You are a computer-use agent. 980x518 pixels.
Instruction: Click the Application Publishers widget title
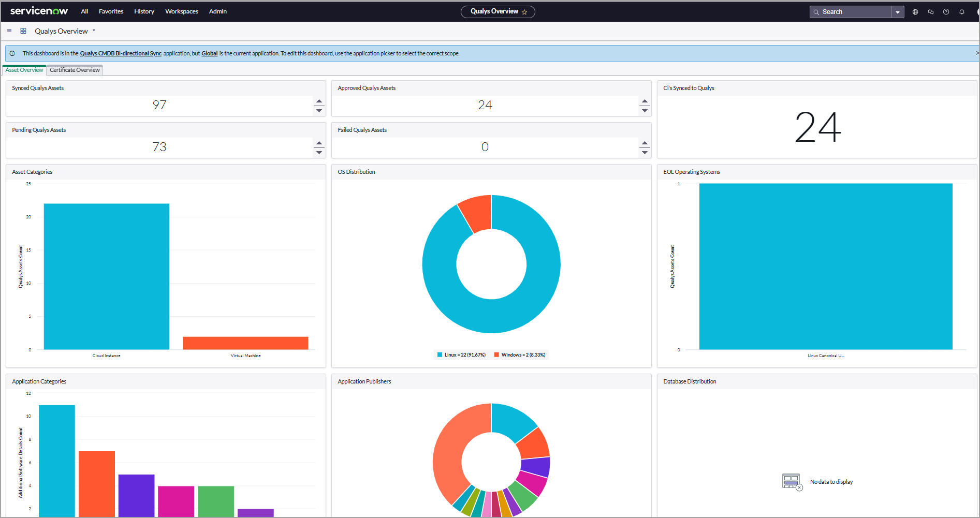coord(364,381)
